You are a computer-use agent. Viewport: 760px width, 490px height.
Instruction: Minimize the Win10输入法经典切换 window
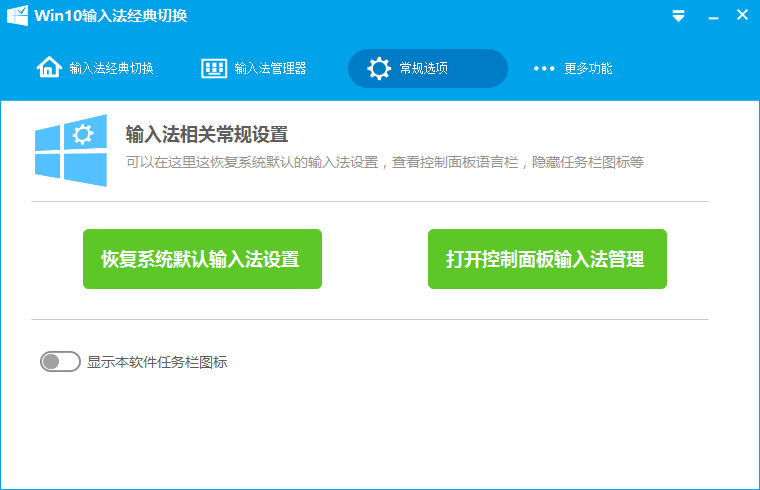point(713,18)
